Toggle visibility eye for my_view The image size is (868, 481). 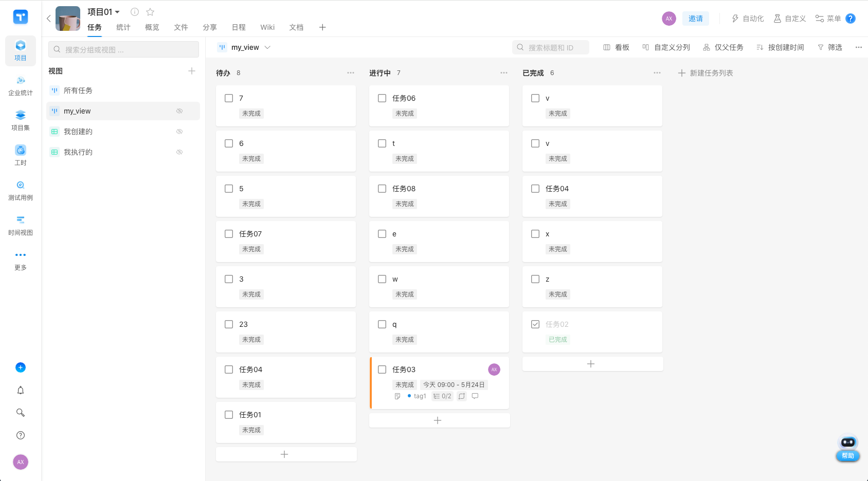[x=179, y=111]
